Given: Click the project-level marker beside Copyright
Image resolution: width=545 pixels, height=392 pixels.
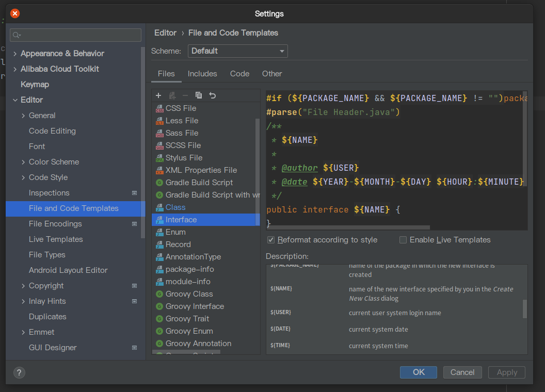Looking at the screenshot, I should coord(135,286).
